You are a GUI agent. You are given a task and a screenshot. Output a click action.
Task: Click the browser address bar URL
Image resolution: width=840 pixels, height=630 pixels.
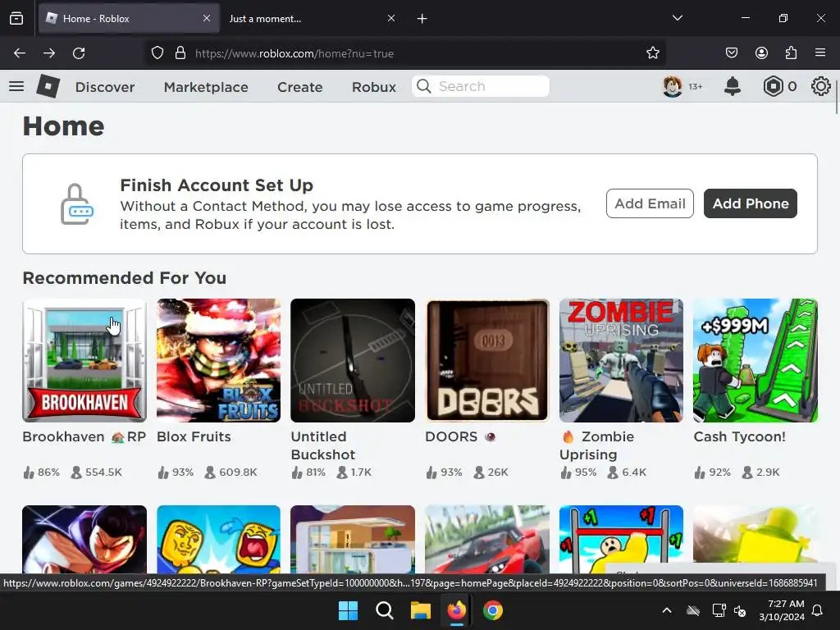pyautogui.click(x=294, y=53)
